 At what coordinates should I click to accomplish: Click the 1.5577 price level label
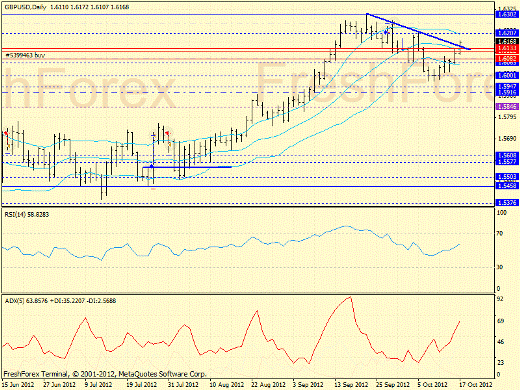507,162
